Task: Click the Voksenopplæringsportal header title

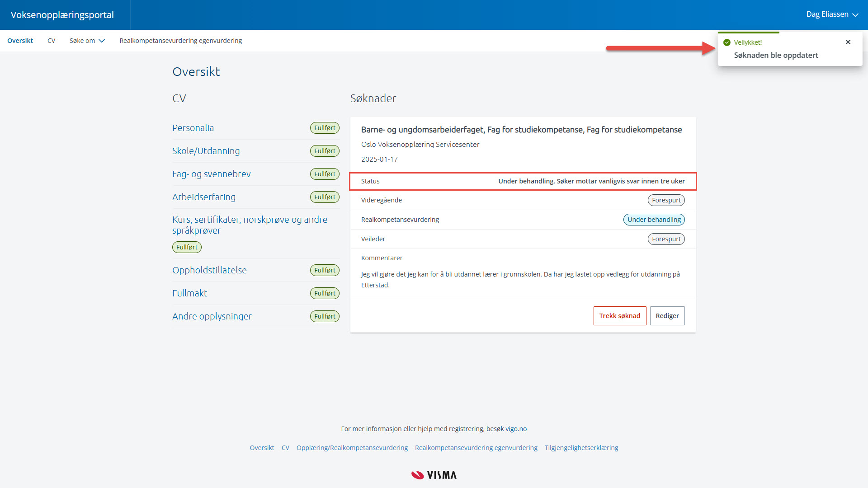Action: 62,15
